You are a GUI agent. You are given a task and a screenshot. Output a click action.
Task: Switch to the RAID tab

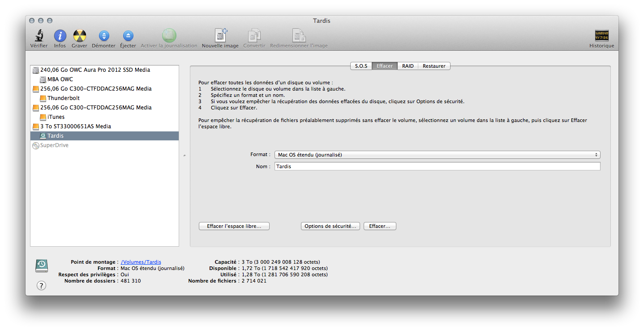(x=408, y=66)
